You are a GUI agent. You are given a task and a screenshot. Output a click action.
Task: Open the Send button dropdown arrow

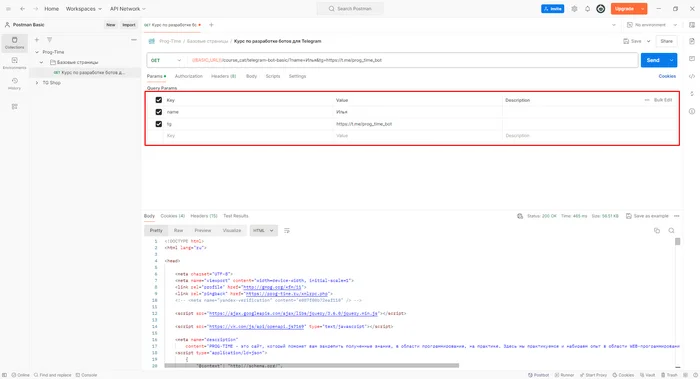tap(671, 60)
